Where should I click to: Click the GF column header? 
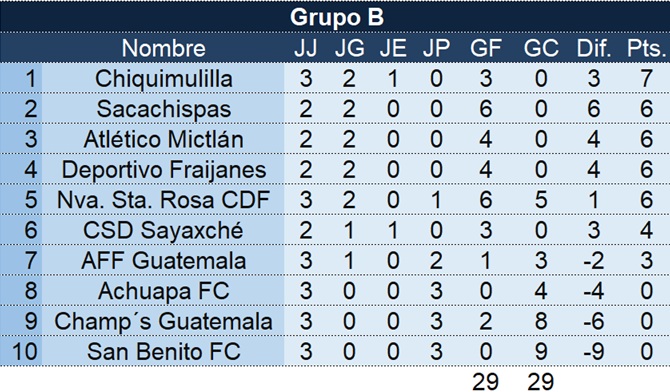pyautogui.click(x=485, y=48)
